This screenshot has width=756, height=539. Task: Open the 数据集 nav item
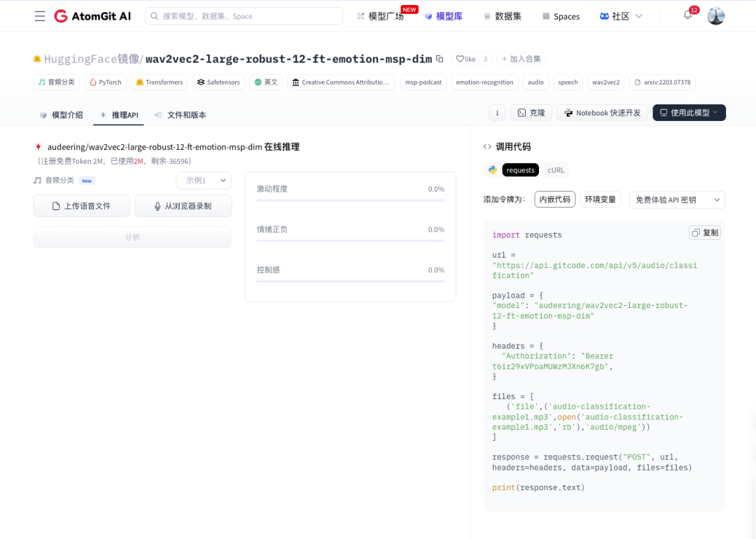503,16
